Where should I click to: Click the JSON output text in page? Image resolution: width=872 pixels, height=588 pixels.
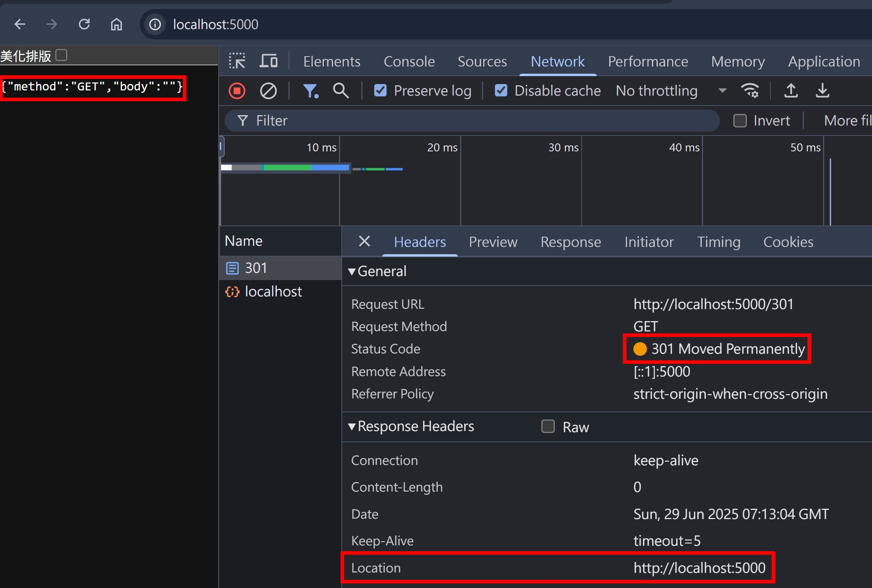point(92,86)
